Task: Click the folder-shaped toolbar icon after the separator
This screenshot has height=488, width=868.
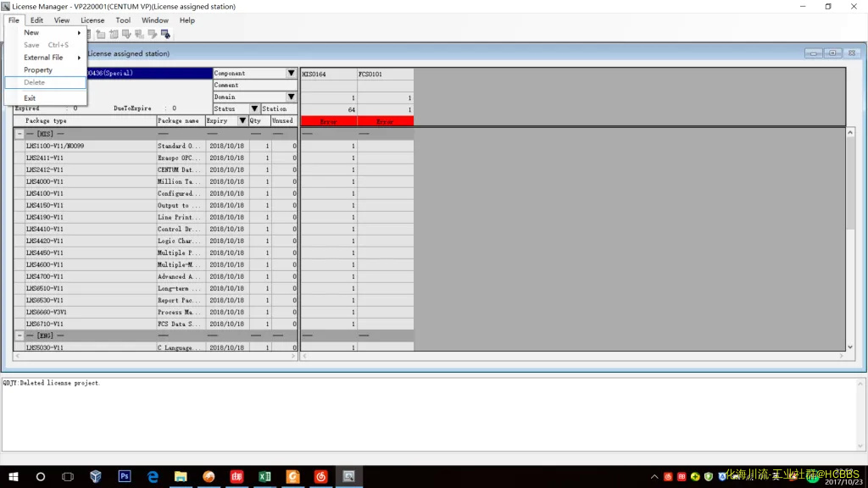Action: [x=101, y=34]
